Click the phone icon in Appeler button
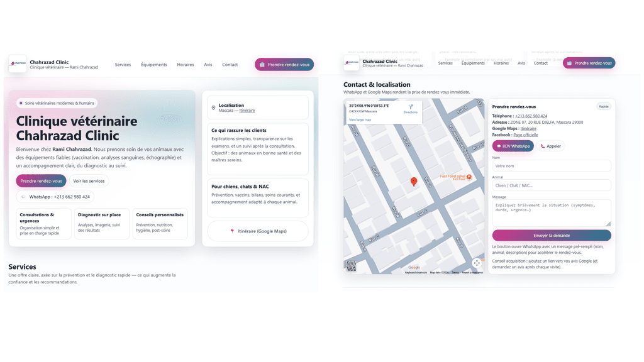This screenshot has width=644, height=362. (x=543, y=146)
